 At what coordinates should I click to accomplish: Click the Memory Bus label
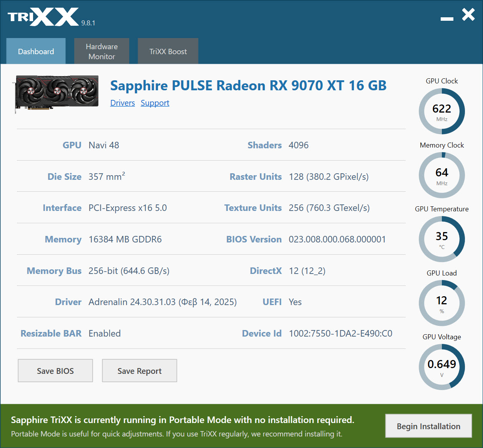[x=54, y=271]
